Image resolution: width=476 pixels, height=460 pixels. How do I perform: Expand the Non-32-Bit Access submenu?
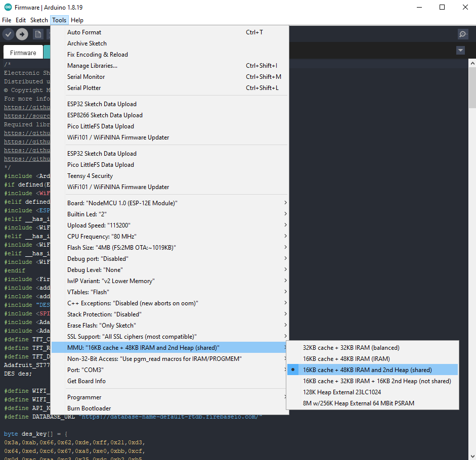point(169,359)
